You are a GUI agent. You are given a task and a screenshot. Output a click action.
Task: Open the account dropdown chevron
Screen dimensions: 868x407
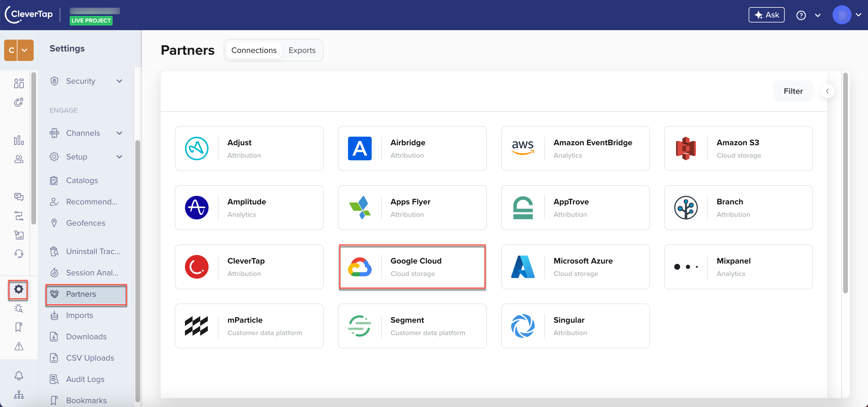tap(858, 15)
